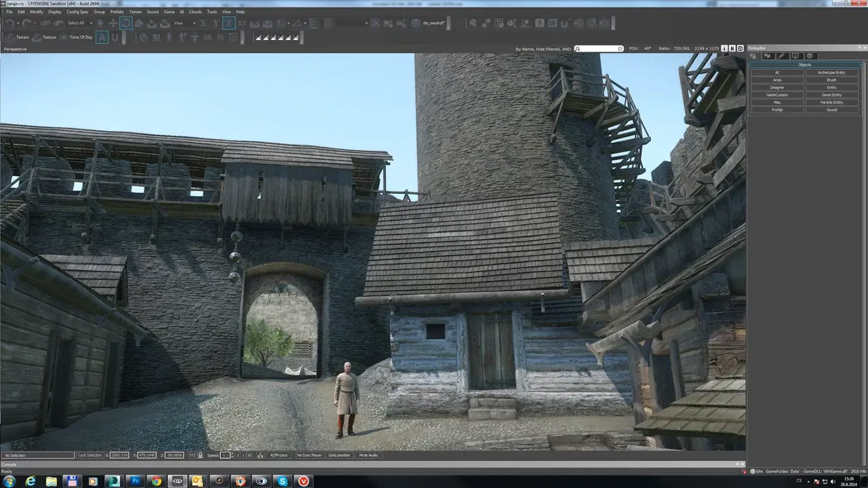
Task: Click the camera Speed value field
Action: (226, 455)
